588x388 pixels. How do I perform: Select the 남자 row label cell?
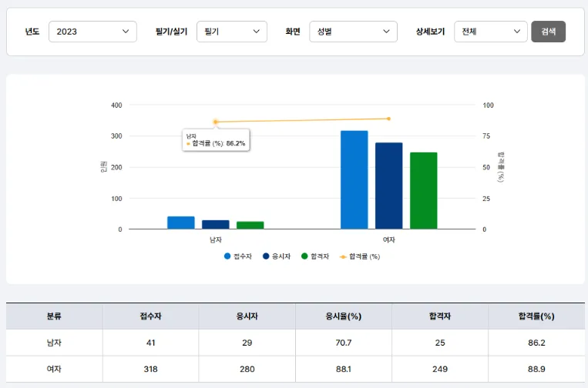point(55,343)
